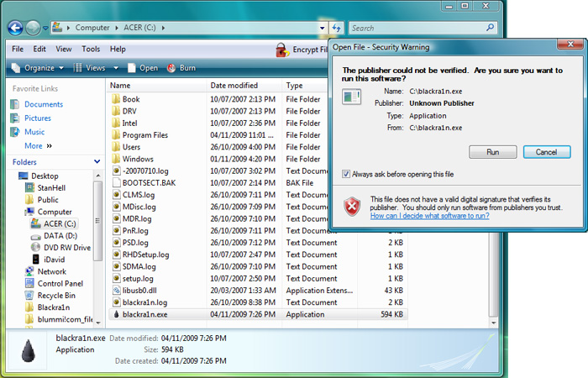Click the Encrypt File lock icon

[282, 50]
